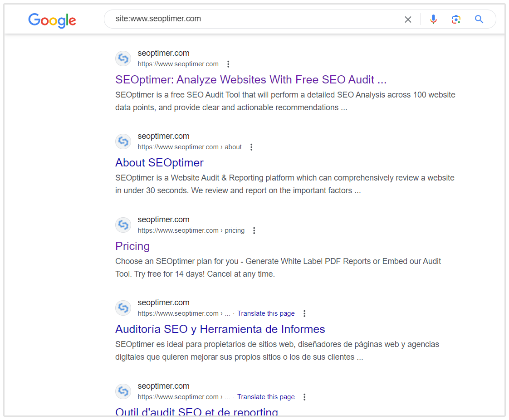The image size is (509, 420).
Task: Open three-dot menu for homepage result
Action: (228, 64)
